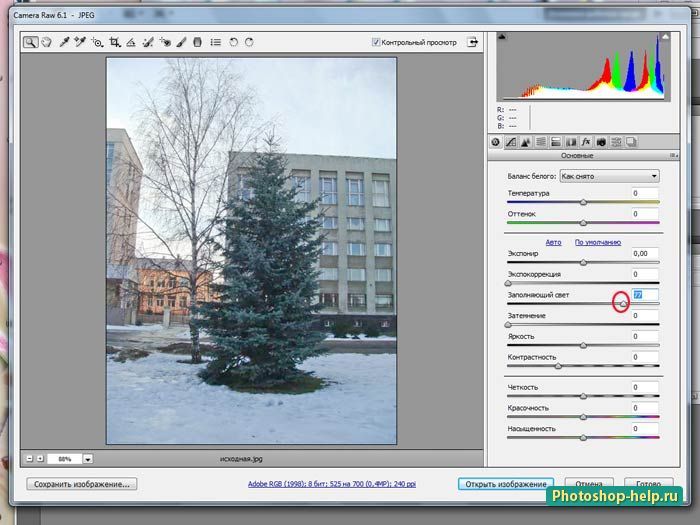The image size is (700, 525).
Task: Open the Effects fx panel tab
Action: pyautogui.click(x=586, y=142)
